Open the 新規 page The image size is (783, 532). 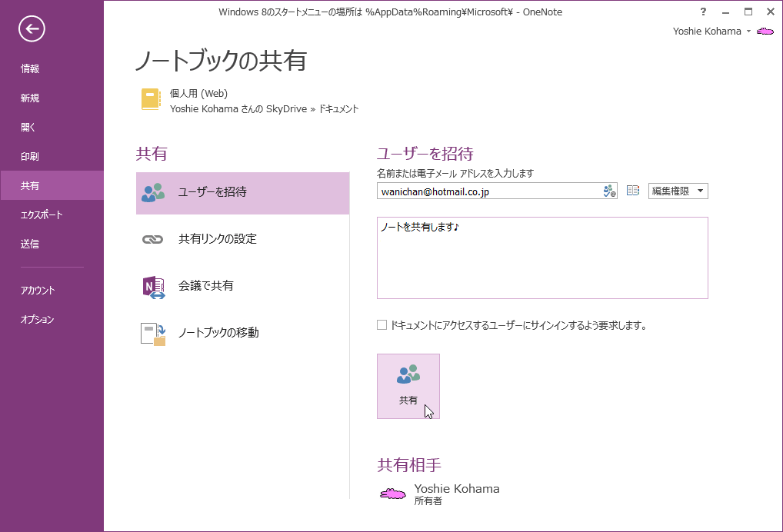[x=52, y=98]
